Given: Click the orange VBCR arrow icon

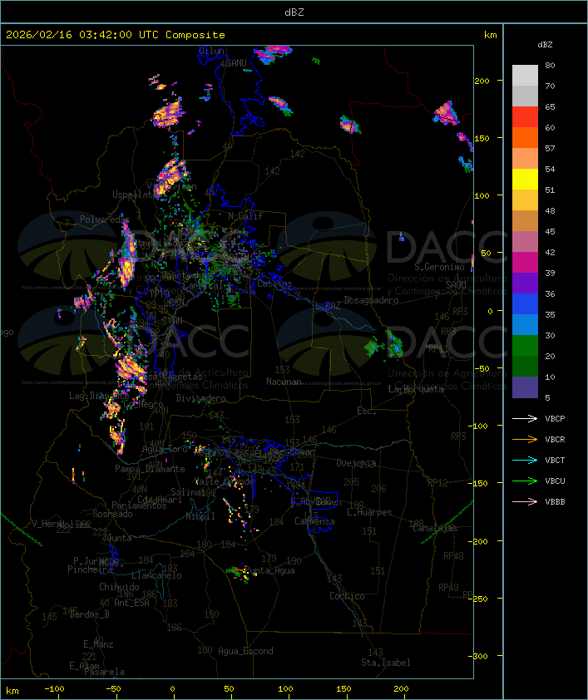Looking at the screenshot, I should point(525,439).
